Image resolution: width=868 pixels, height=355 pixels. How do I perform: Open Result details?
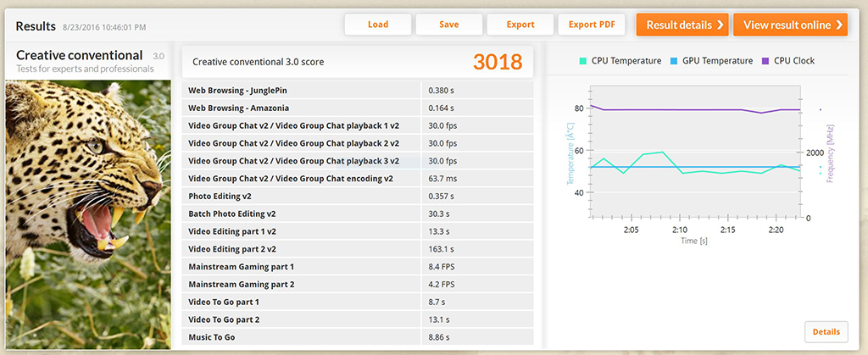[682, 25]
